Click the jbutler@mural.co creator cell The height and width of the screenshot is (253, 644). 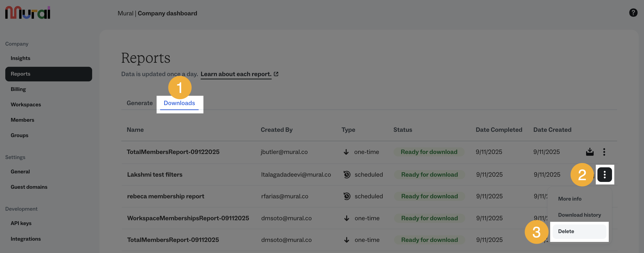284,152
